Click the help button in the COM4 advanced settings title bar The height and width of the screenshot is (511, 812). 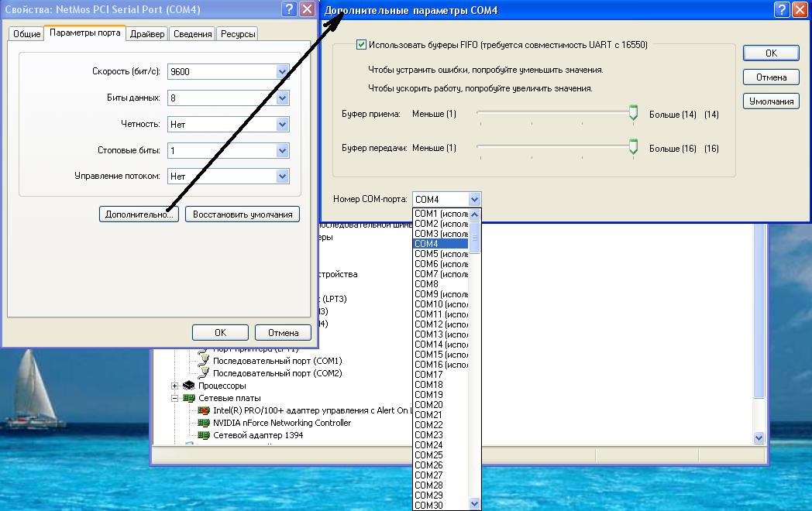click(782, 9)
